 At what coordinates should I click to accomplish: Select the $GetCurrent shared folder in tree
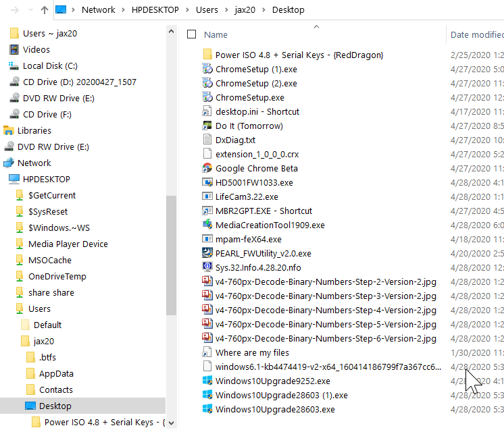52,195
